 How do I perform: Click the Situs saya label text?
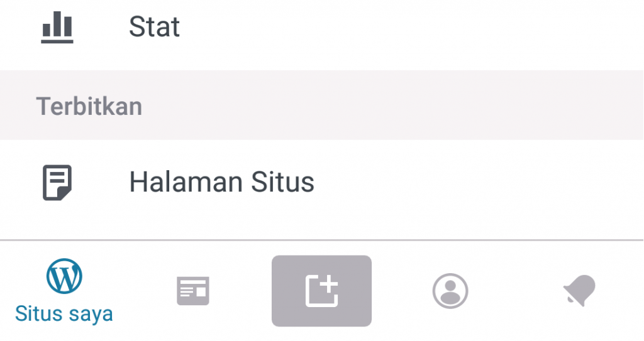click(64, 314)
